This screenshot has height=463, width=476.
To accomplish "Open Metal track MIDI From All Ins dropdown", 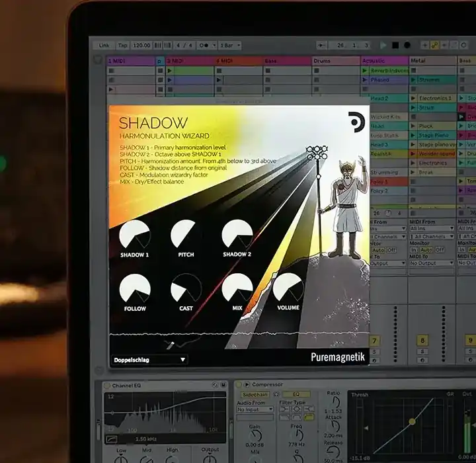I will 431,228.
